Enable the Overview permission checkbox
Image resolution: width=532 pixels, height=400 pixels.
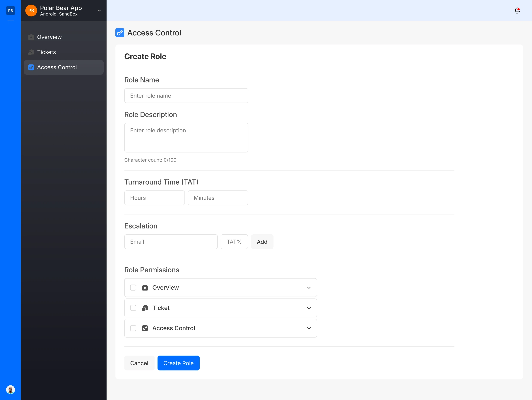coord(133,288)
